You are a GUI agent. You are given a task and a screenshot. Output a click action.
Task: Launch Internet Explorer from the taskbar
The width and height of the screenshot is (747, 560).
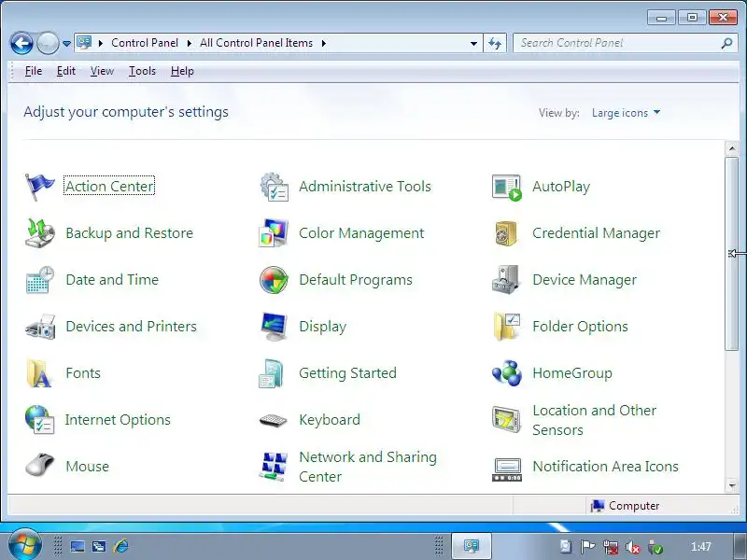(121, 546)
